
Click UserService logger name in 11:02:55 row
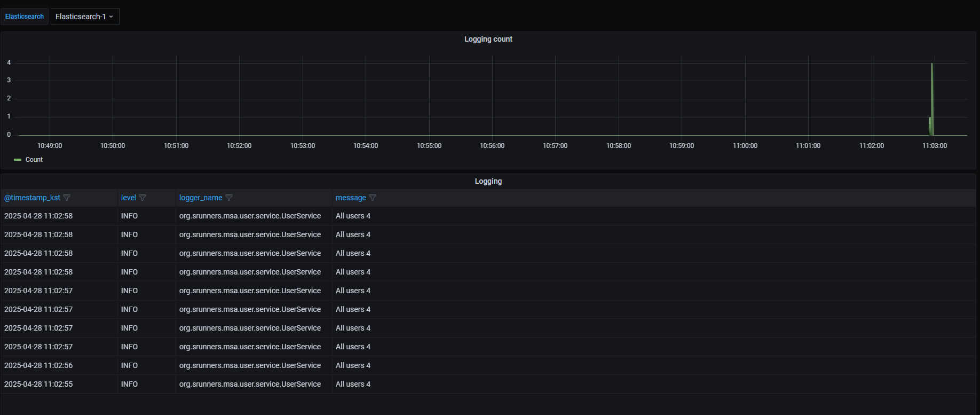250,384
